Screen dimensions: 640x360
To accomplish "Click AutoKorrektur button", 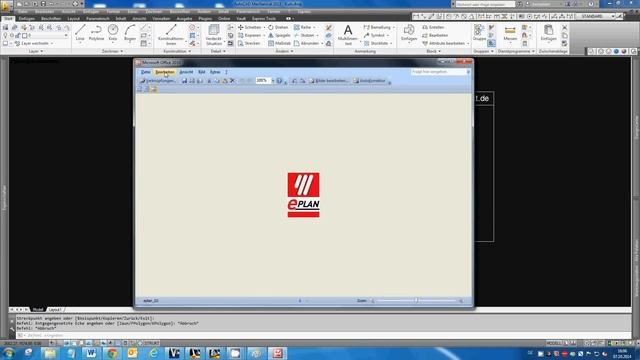I will coord(369,81).
